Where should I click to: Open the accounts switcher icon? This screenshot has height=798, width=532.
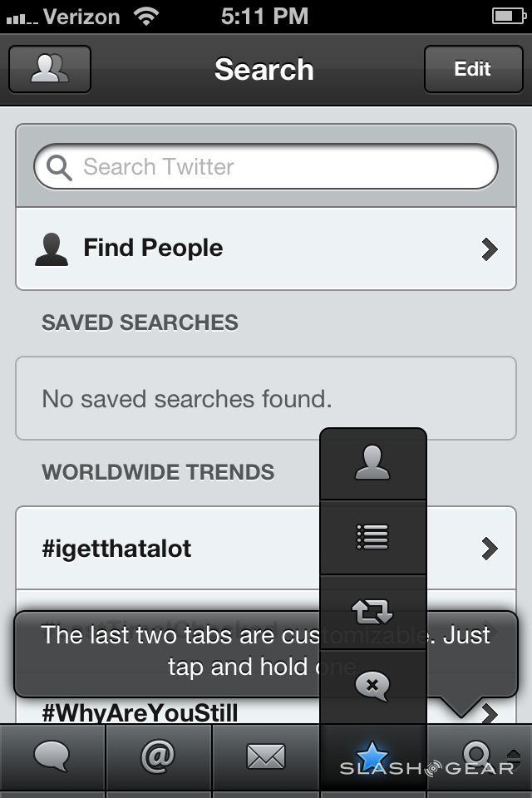[50, 69]
